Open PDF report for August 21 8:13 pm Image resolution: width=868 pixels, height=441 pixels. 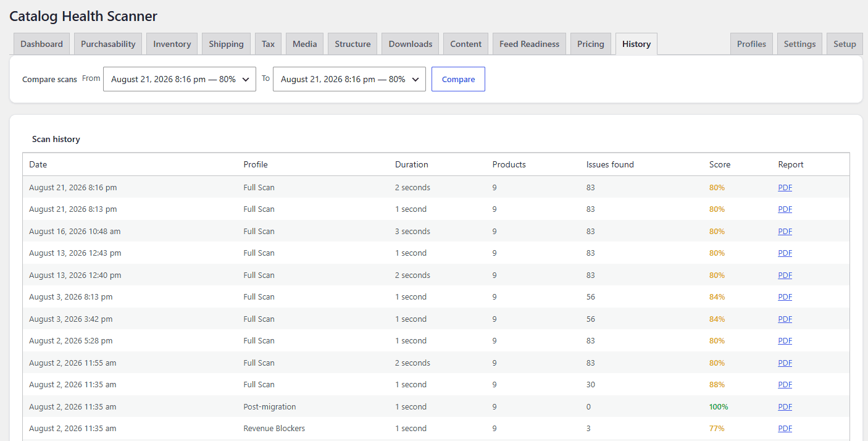pyautogui.click(x=785, y=209)
